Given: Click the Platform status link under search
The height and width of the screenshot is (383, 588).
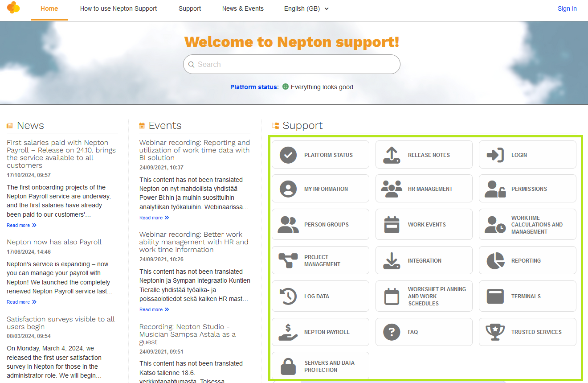Looking at the screenshot, I should pyautogui.click(x=254, y=87).
